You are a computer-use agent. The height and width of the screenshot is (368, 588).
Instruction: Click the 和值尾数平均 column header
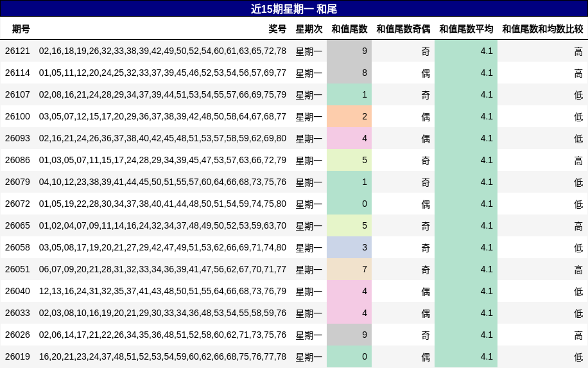466,29
